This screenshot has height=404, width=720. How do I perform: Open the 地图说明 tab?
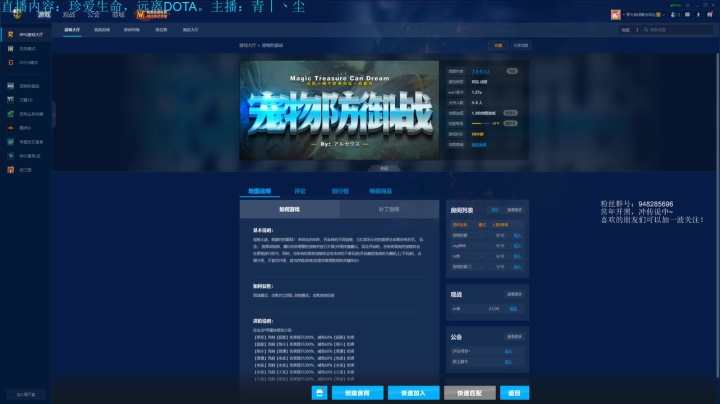[x=259, y=191]
